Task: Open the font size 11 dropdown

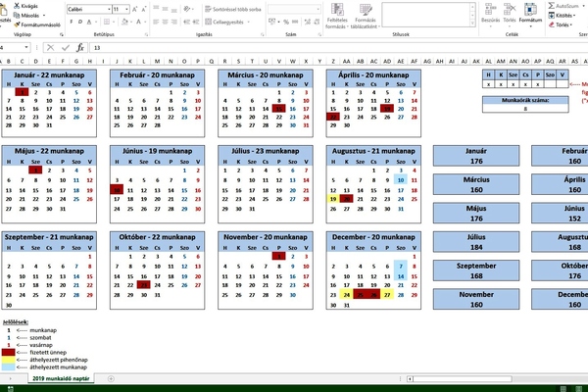Action: 127,9
